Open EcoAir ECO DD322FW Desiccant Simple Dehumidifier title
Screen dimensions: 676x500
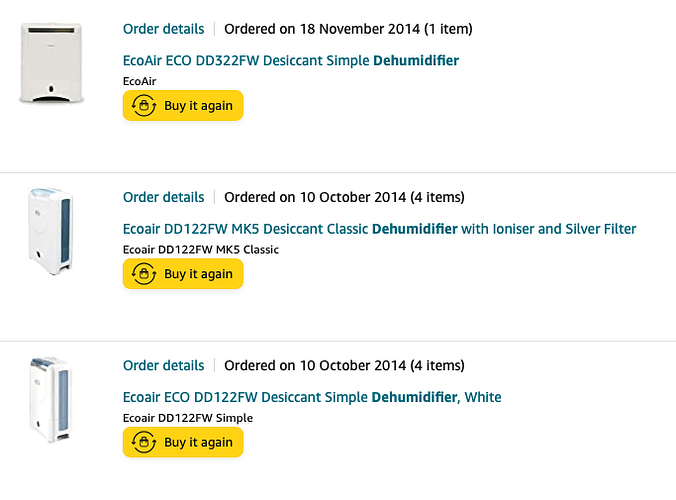point(291,61)
